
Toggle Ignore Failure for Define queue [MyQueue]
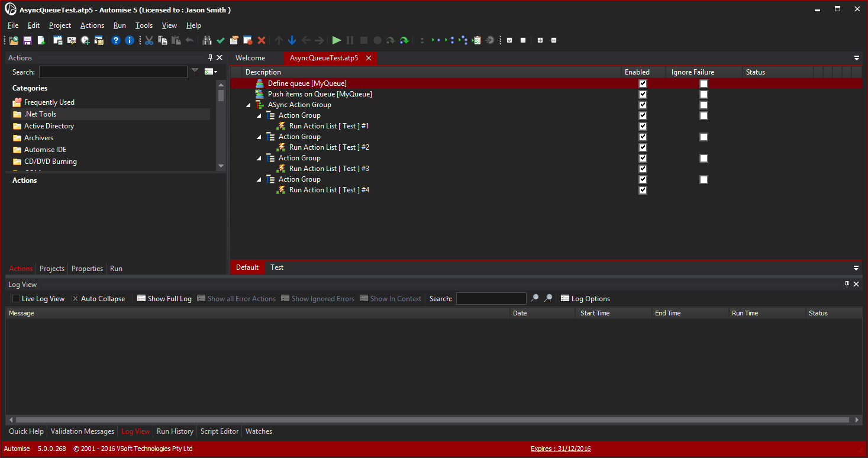704,83
